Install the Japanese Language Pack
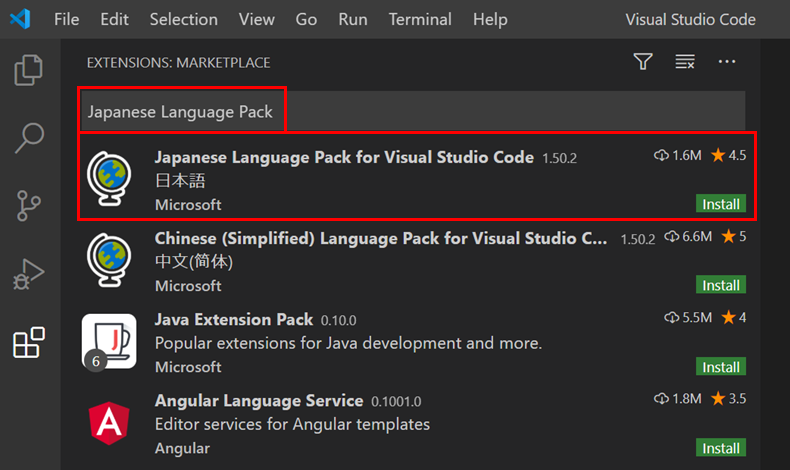The image size is (790, 470). 721,204
